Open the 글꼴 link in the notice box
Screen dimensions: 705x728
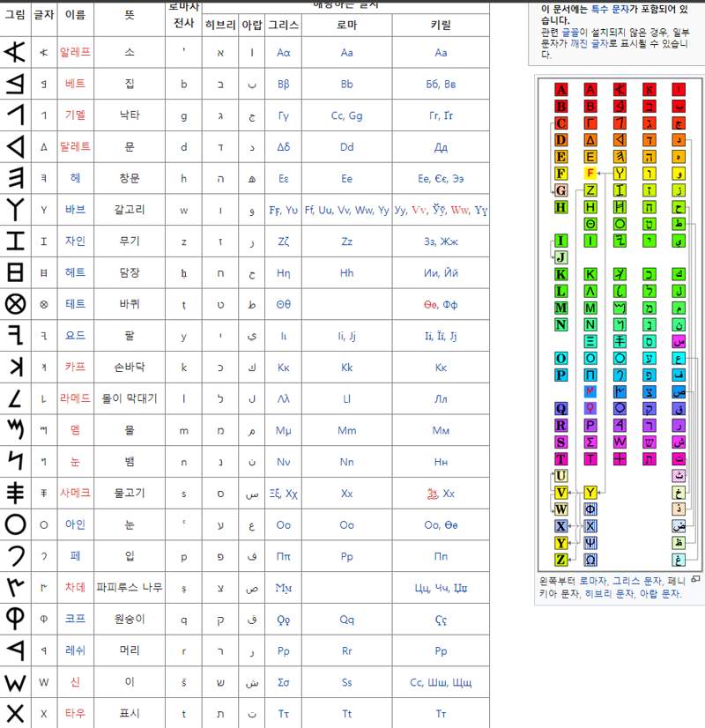570,32
